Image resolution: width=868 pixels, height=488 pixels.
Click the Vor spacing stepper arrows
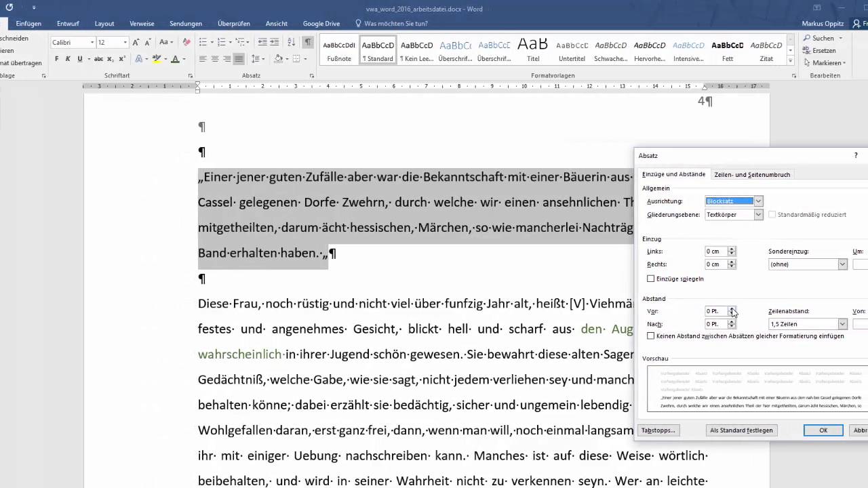[731, 311]
